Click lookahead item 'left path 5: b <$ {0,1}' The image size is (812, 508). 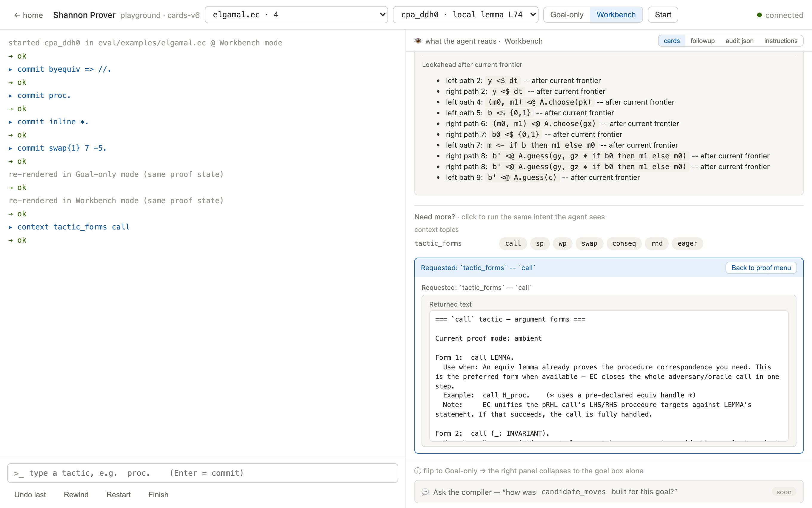pos(530,113)
